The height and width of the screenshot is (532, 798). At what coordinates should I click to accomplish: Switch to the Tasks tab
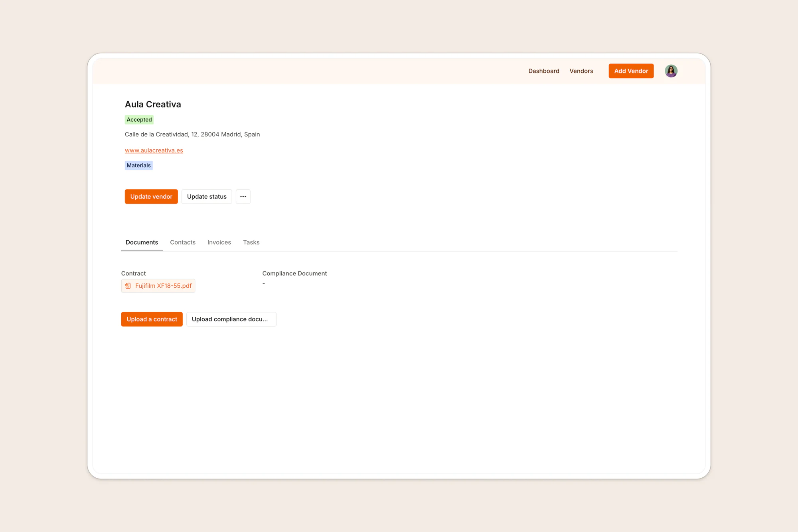[251, 242]
